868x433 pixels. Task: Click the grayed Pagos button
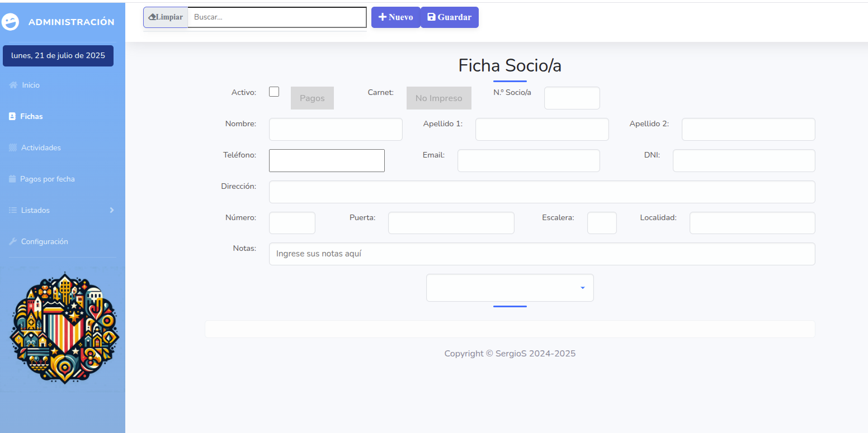(x=312, y=98)
